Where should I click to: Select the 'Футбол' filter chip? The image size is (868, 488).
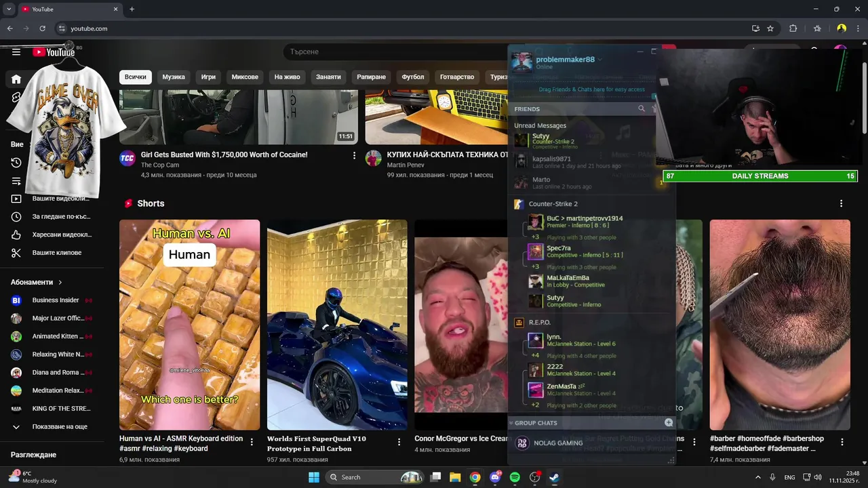point(413,77)
